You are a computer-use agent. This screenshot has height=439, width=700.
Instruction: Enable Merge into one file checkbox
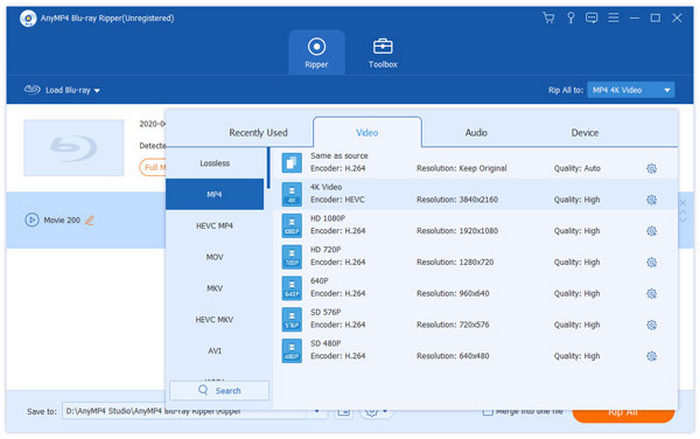(x=488, y=411)
